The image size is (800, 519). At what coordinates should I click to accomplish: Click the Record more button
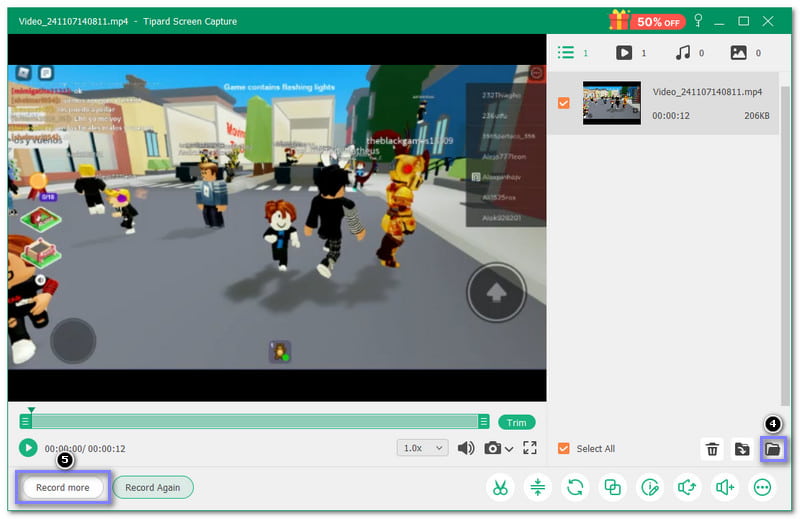tap(63, 487)
